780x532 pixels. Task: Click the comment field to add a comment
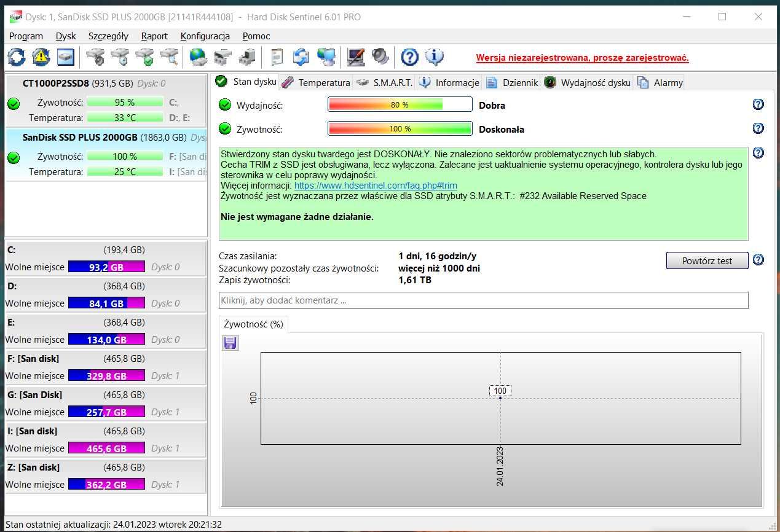tap(484, 300)
